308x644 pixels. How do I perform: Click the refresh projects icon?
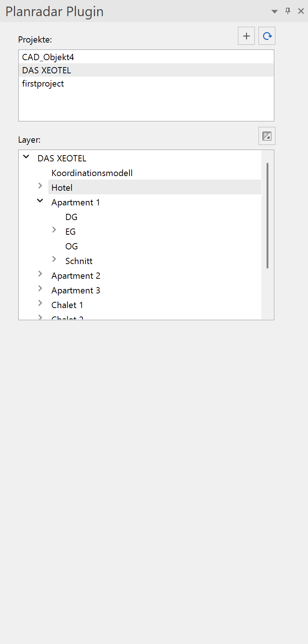[267, 36]
